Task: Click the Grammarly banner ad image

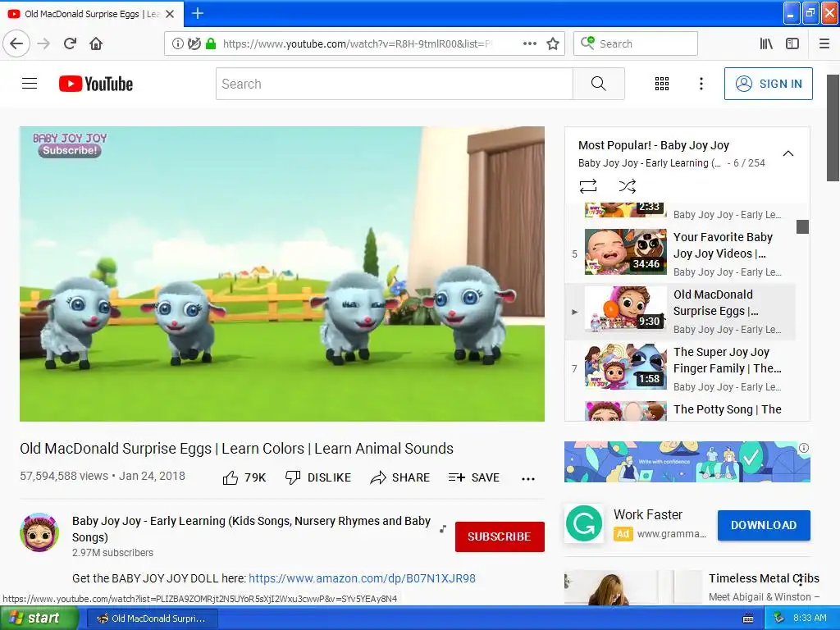Action: 687,461
